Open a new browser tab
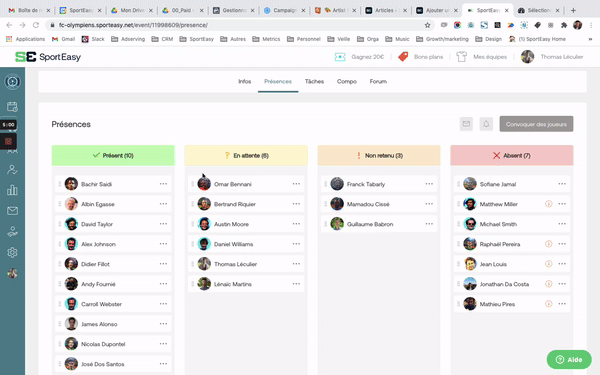 point(573,10)
